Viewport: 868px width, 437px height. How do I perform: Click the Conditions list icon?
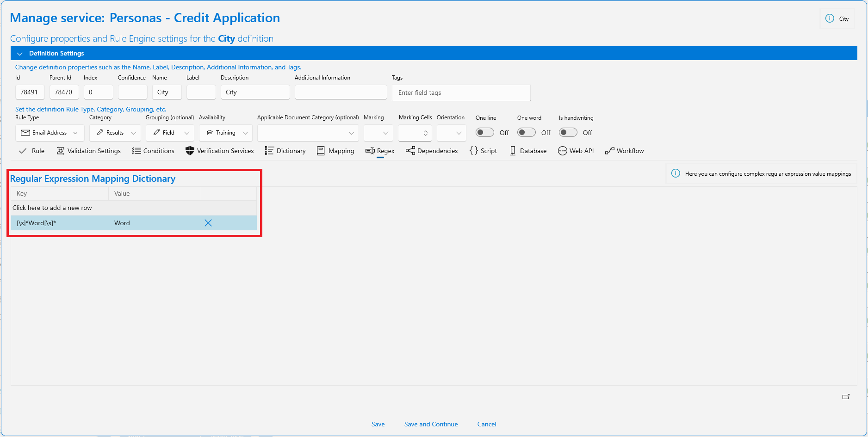click(136, 151)
